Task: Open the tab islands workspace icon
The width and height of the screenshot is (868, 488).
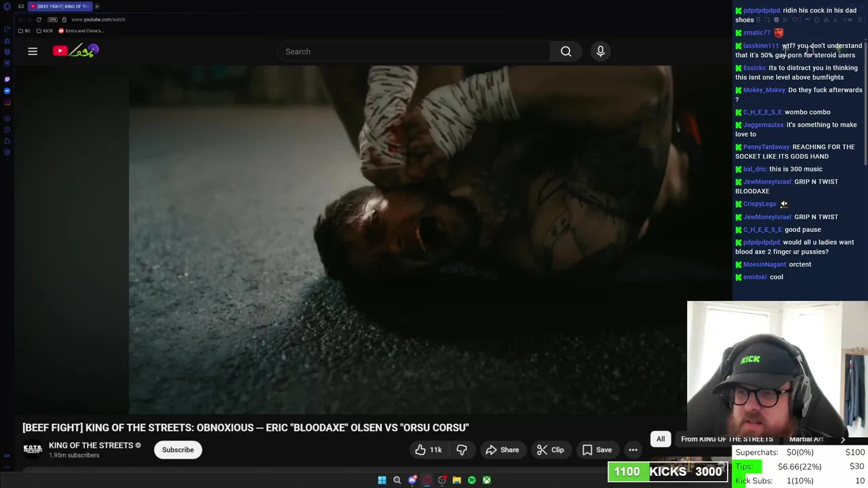Action: coord(21,6)
